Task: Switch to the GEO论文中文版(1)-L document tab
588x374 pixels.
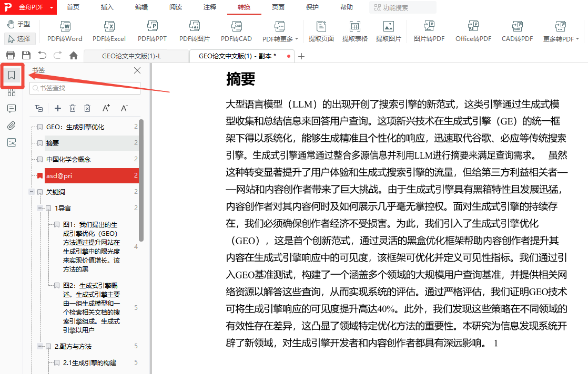Action: [131, 56]
